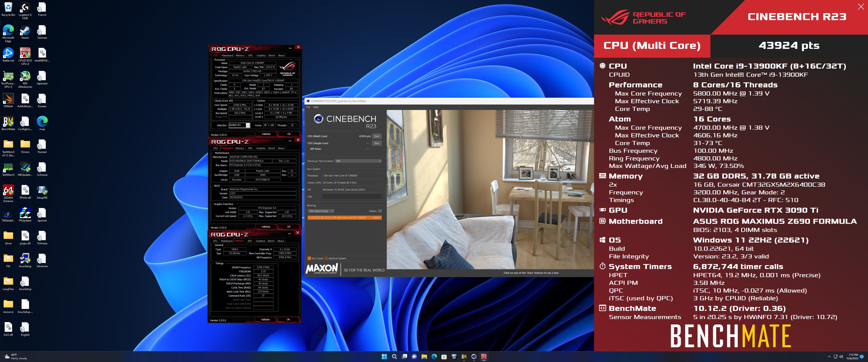Open Task View on taskbar
The image size is (868, 362).
(x=404, y=357)
